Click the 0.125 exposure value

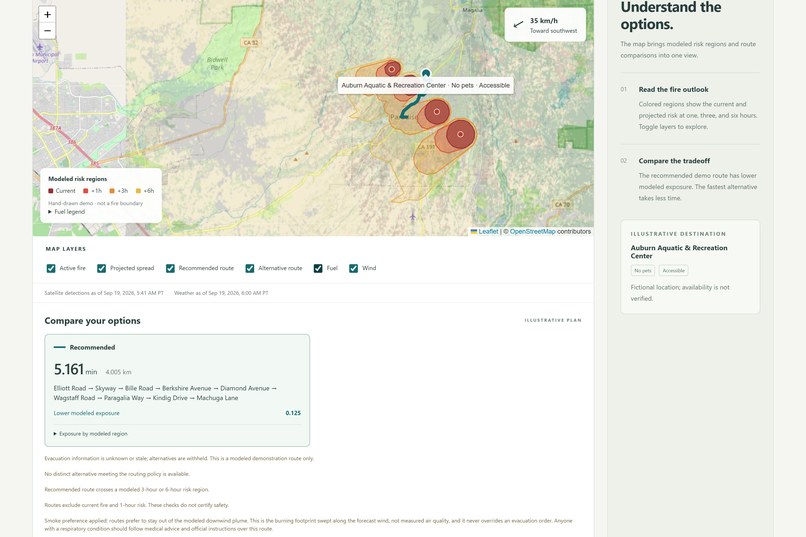coord(293,413)
